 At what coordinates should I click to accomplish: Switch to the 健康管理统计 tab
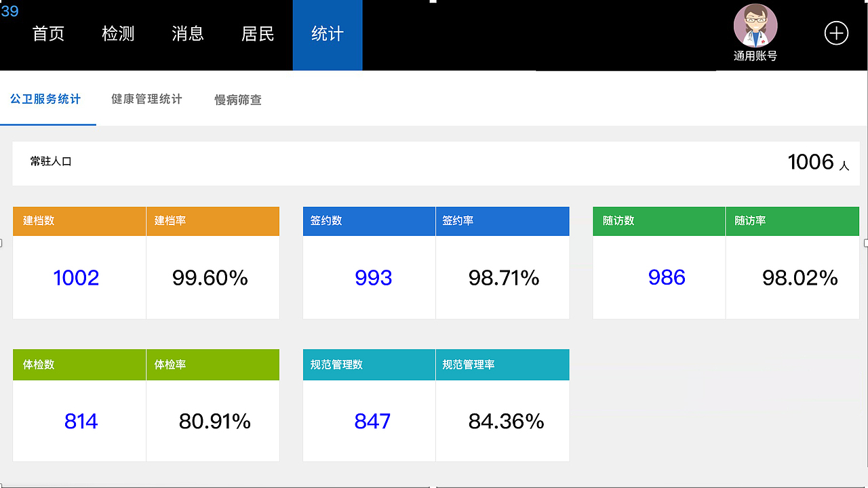146,99
